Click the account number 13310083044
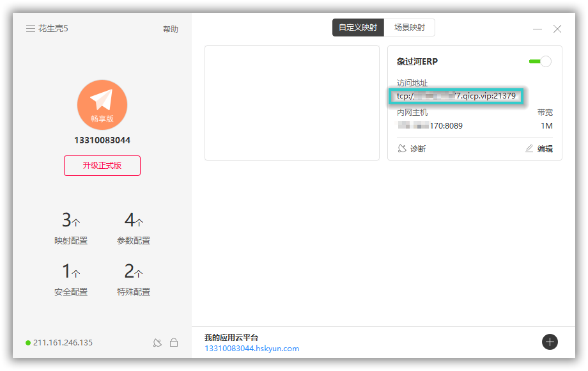588x371 pixels. 102,140
